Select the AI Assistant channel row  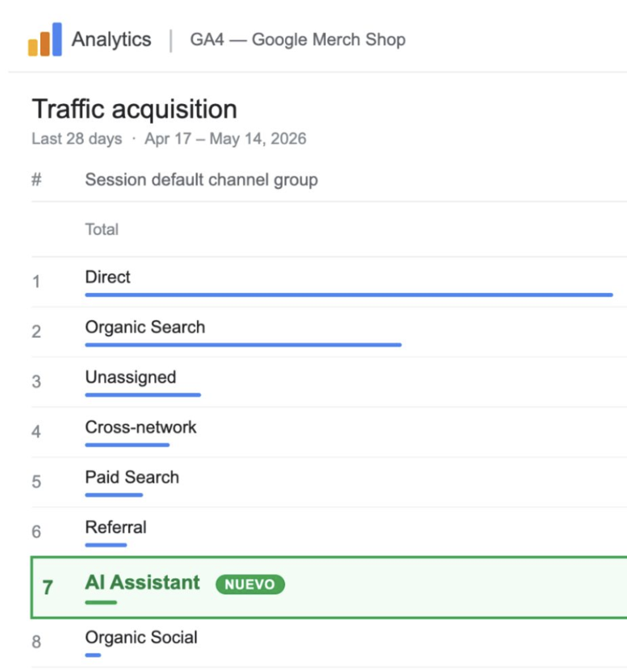click(x=329, y=587)
